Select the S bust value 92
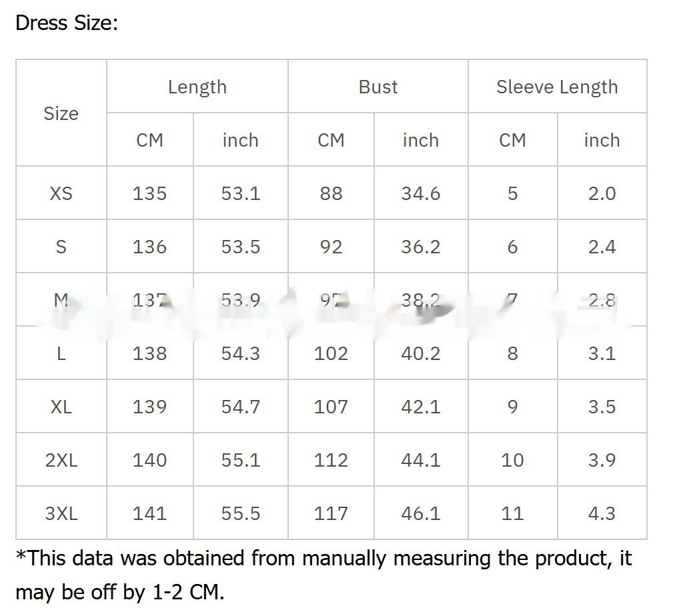 pyautogui.click(x=331, y=247)
